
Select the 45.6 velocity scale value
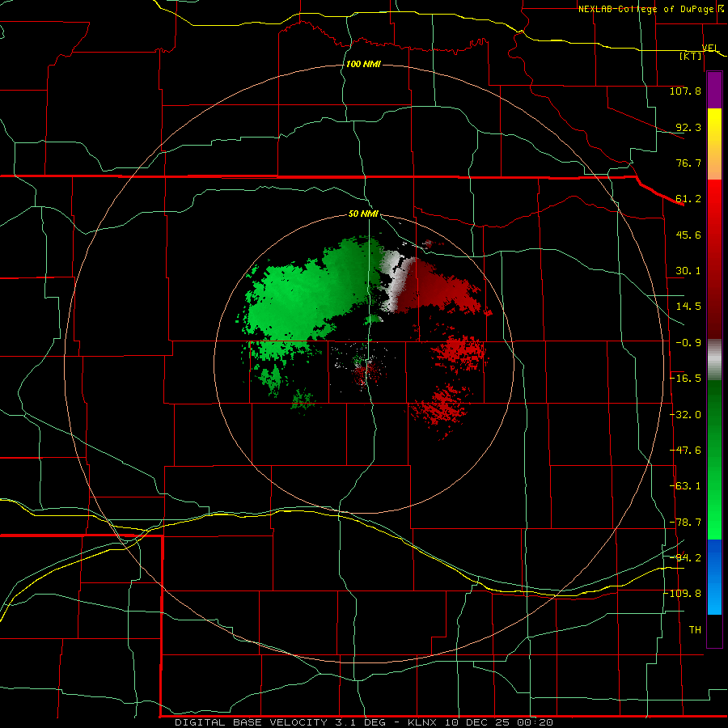tap(688, 235)
